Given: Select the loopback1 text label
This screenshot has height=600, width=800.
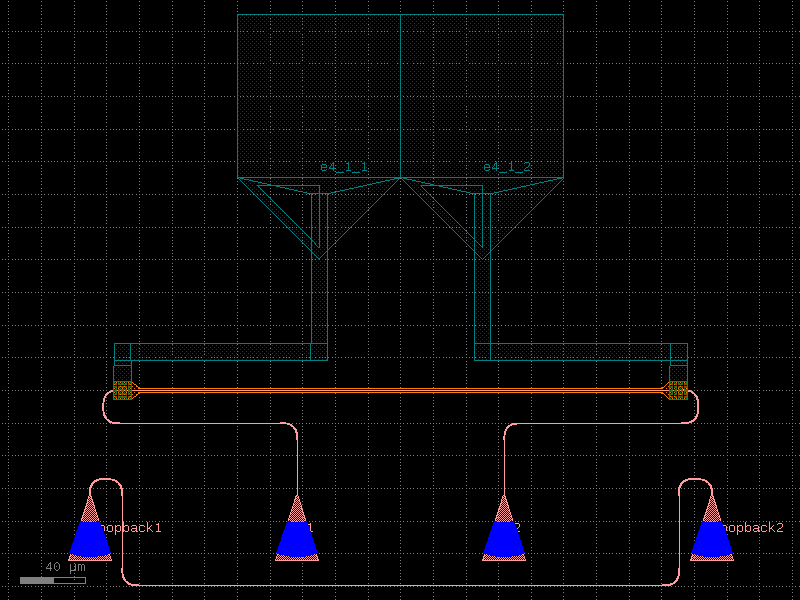Looking at the screenshot, I should pyautogui.click(x=130, y=528).
